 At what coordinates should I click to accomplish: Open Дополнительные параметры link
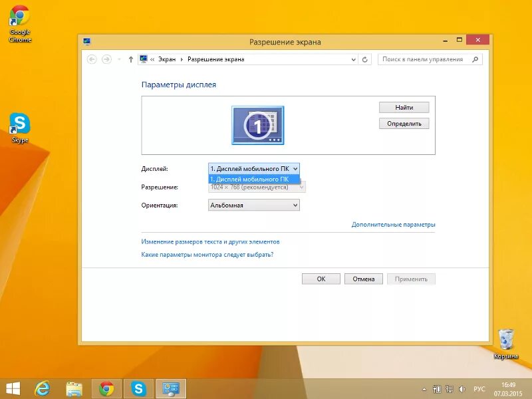pos(393,225)
